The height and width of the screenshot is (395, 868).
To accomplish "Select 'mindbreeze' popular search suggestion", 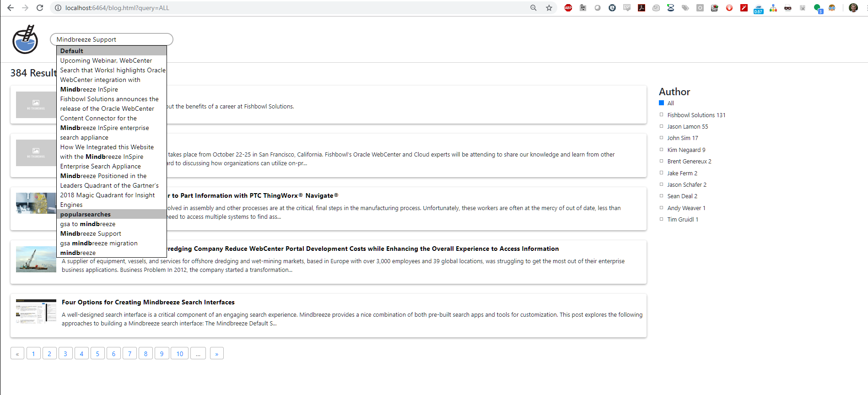I will coord(112,253).
